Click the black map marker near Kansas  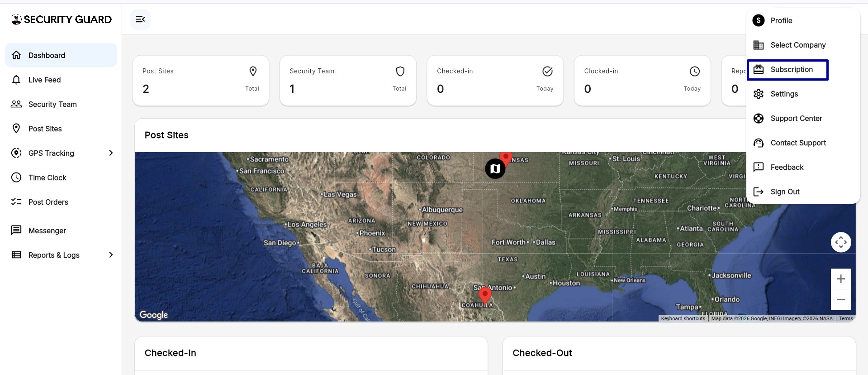click(x=495, y=168)
